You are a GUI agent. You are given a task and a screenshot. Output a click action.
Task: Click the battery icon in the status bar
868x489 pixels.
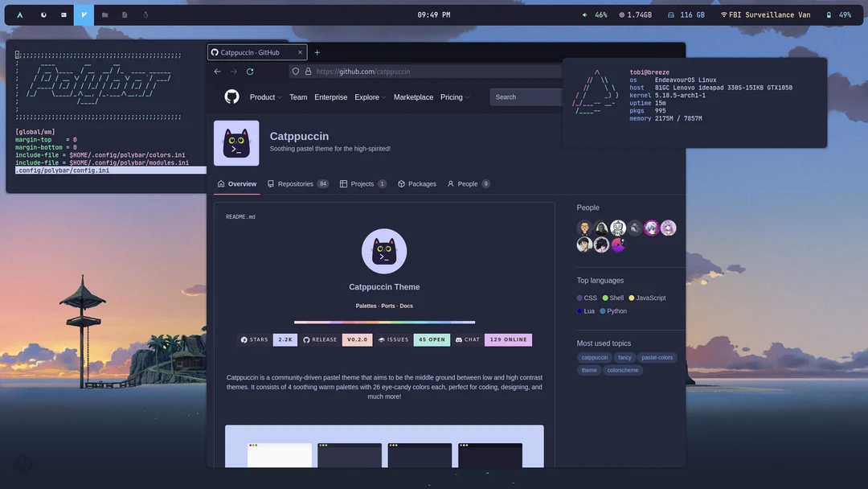point(829,14)
